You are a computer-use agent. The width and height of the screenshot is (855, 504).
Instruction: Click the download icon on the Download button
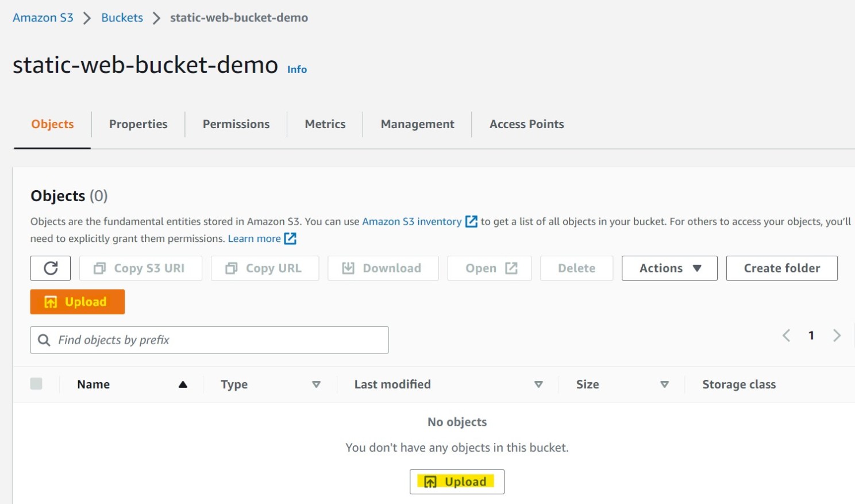(348, 268)
